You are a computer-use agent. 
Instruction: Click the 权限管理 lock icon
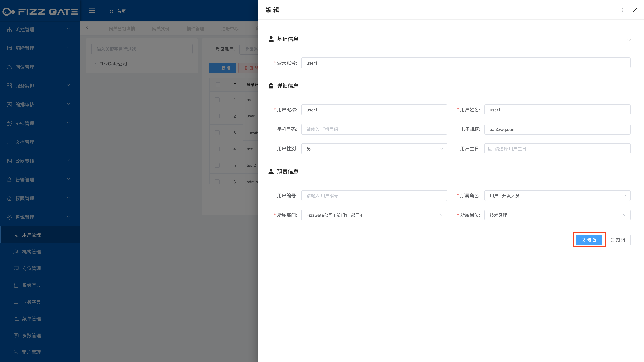coord(9,198)
